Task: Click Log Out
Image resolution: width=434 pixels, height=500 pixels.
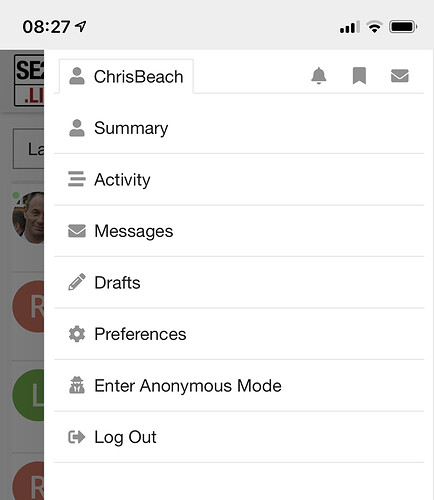Action: pyautogui.click(x=239, y=437)
